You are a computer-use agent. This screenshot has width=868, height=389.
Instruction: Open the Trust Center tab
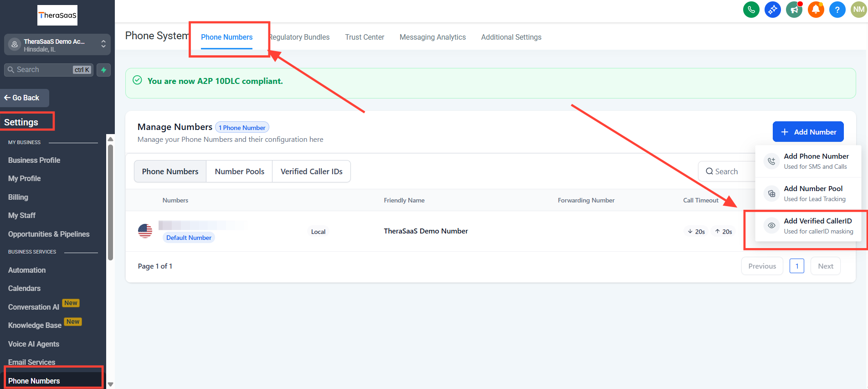365,37
